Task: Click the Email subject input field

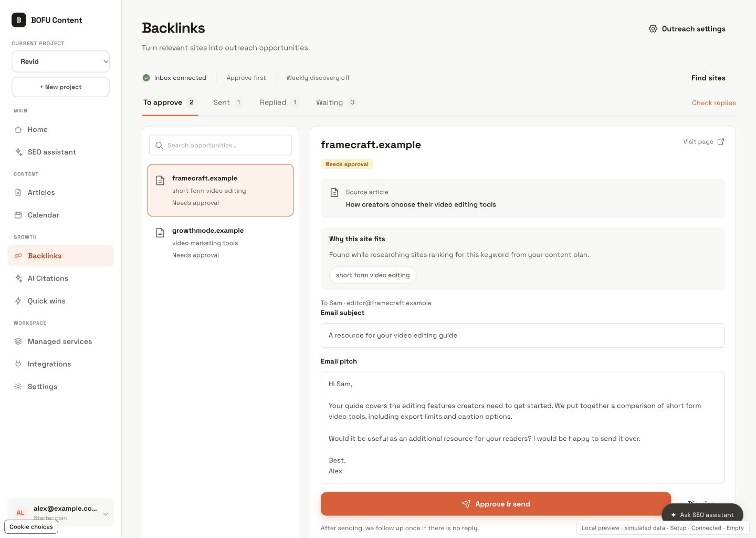Action: coord(522,335)
